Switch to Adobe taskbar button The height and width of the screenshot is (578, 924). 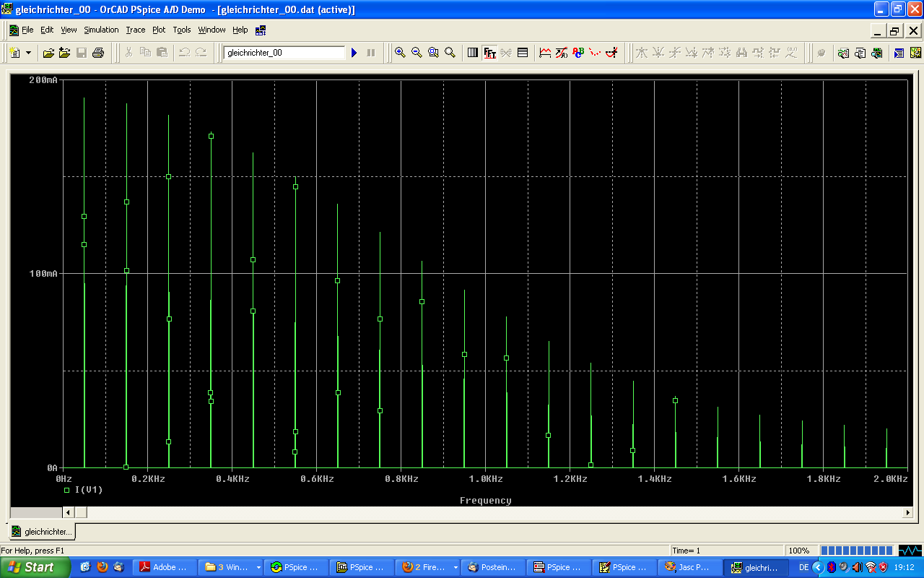(x=164, y=567)
